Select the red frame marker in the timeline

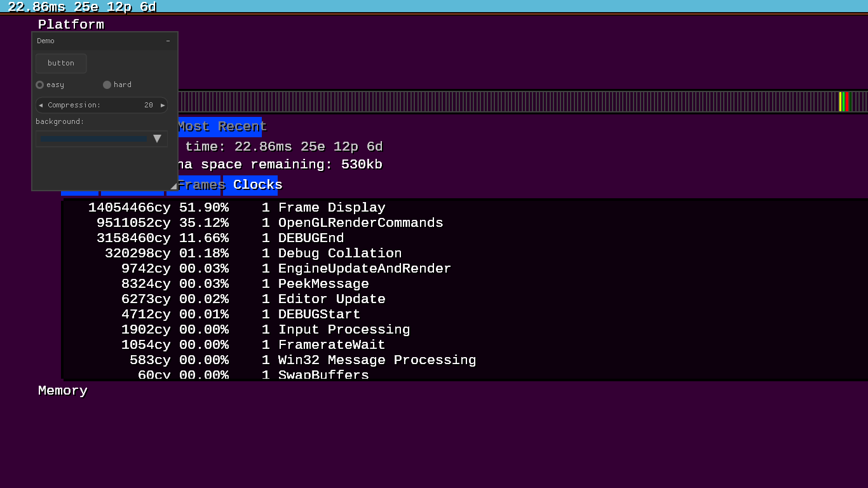click(x=847, y=102)
